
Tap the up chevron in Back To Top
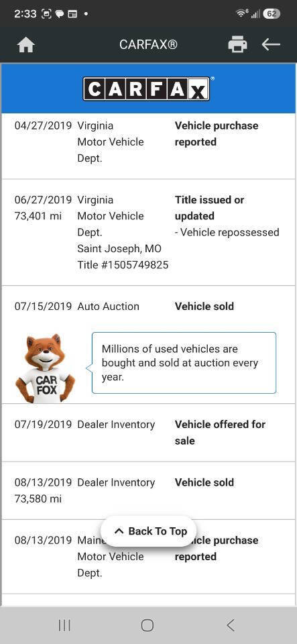(x=119, y=531)
